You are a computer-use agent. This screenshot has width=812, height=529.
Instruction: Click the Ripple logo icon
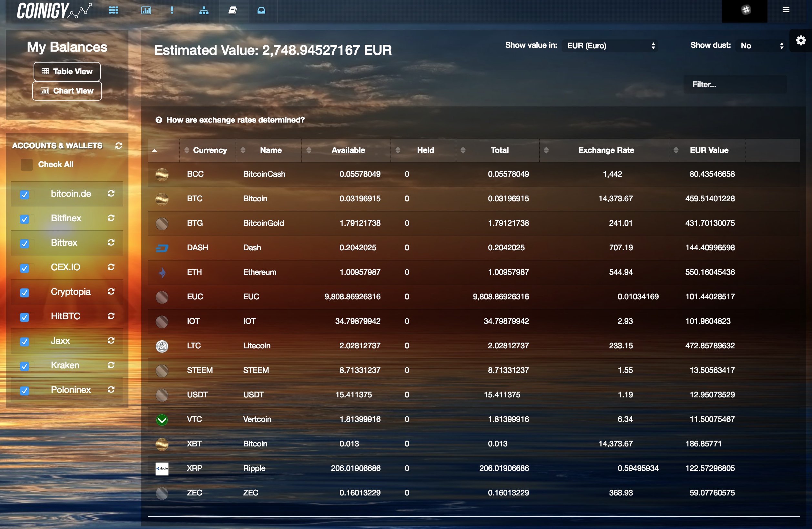(162, 469)
